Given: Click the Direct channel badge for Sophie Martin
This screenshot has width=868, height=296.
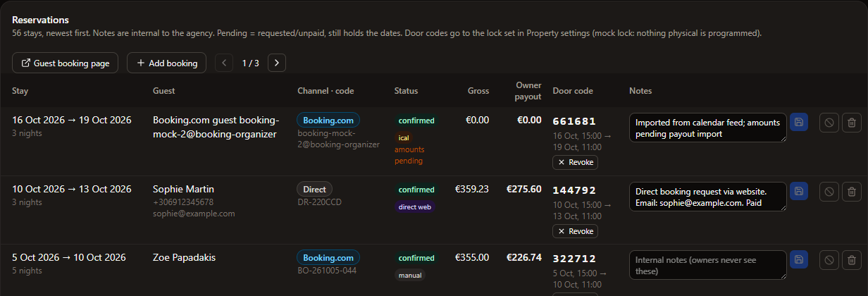Looking at the screenshot, I should [314, 190].
